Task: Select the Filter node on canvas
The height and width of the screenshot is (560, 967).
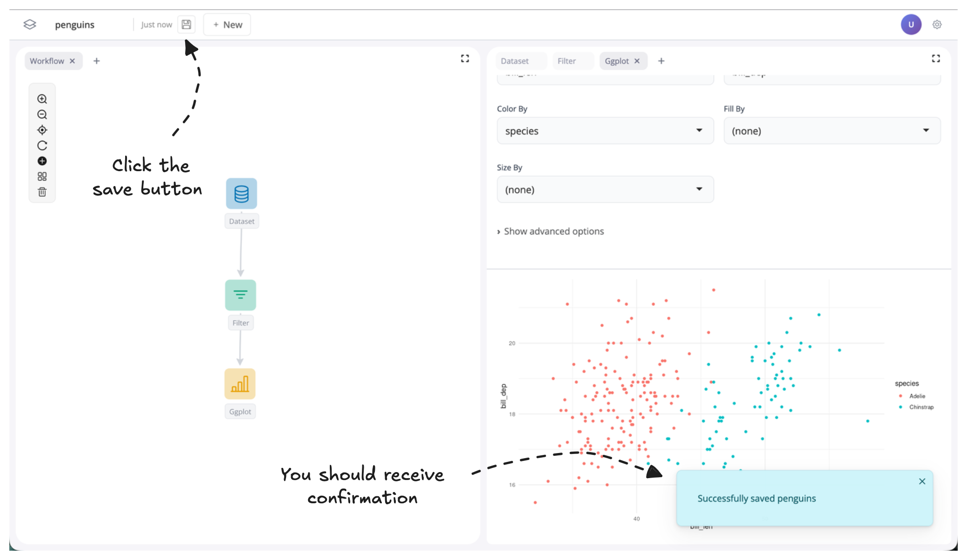Action: point(240,295)
